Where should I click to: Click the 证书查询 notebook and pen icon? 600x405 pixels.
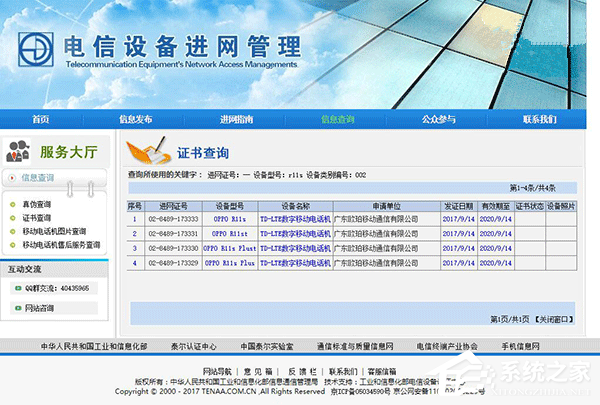[148, 151]
